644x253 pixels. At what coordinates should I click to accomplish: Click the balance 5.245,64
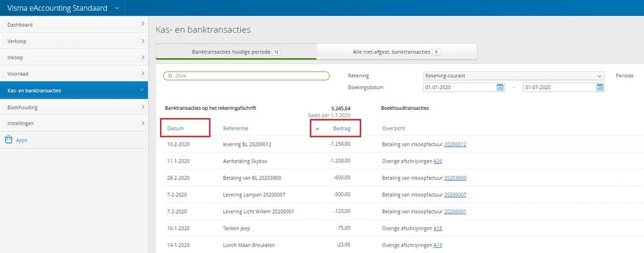(x=341, y=108)
